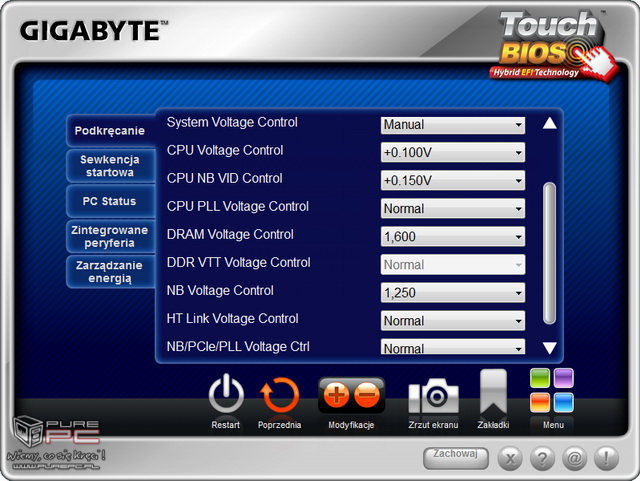640x481 pixels.
Task: Open System Voltage Control dropdown
Action: coord(453,125)
